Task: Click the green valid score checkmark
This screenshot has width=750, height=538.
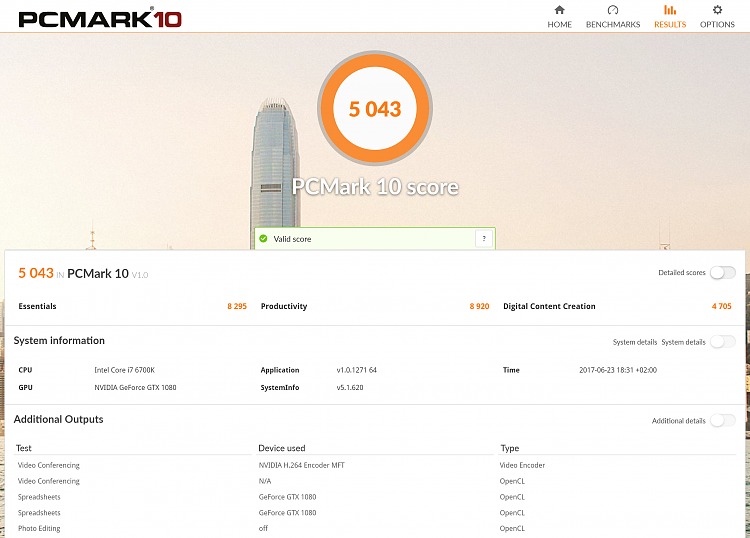Action: [x=263, y=238]
